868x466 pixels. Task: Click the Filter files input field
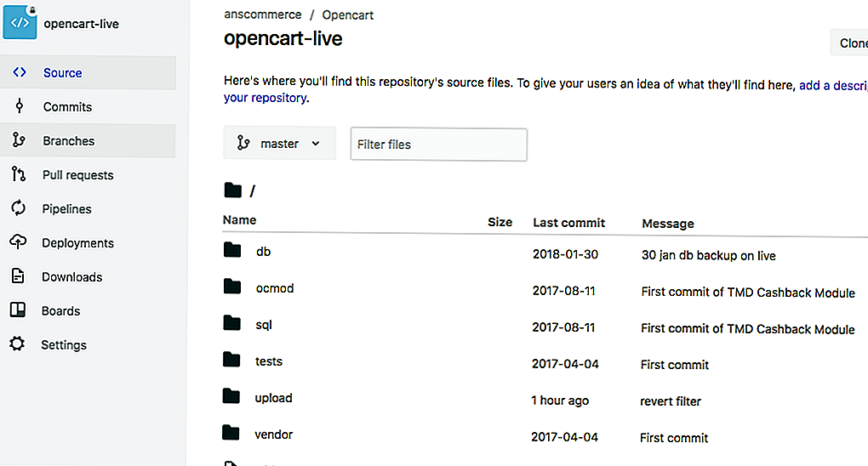point(438,145)
